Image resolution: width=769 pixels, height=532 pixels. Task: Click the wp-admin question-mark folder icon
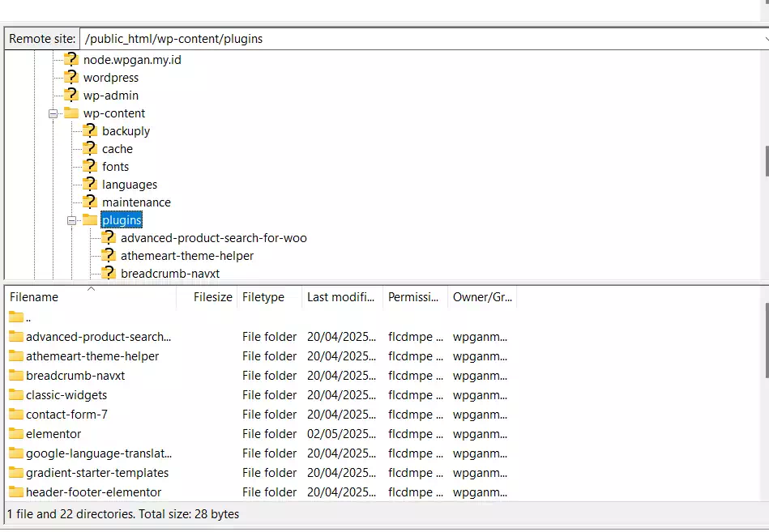(x=71, y=95)
